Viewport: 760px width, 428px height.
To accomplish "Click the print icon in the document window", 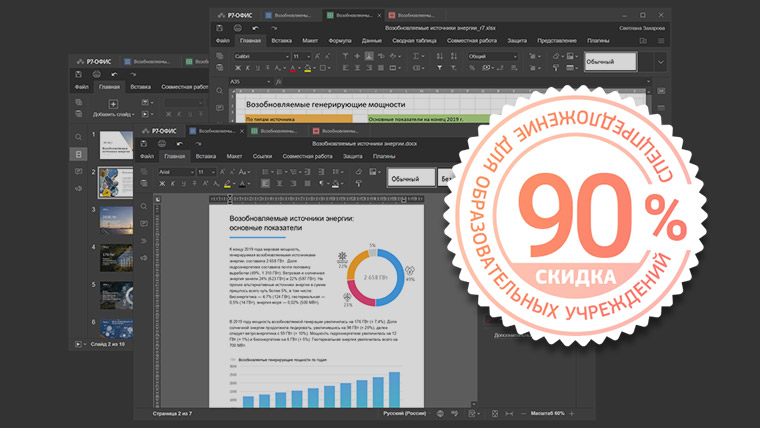I will [x=164, y=144].
